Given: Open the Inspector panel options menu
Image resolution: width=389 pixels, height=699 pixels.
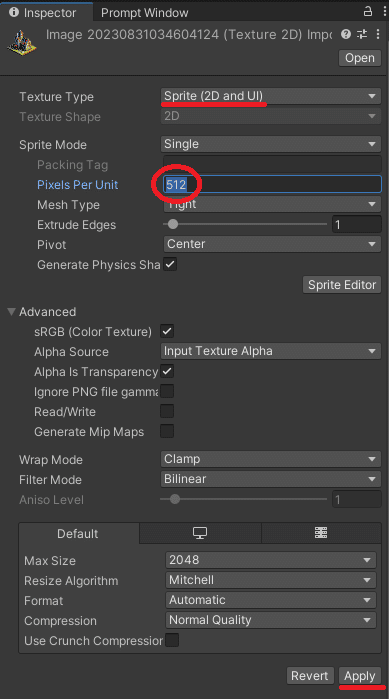Looking at the screenshot, I should [x=385, y=11].
